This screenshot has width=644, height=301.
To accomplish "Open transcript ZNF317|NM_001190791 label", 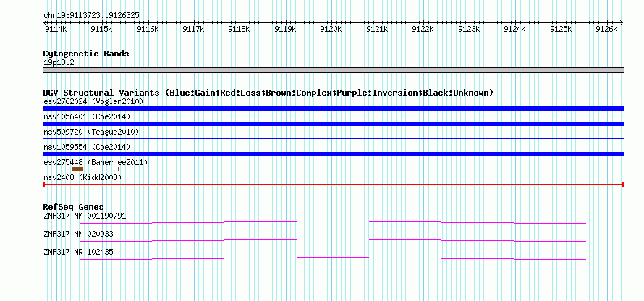I will click(x=85, y=216).
